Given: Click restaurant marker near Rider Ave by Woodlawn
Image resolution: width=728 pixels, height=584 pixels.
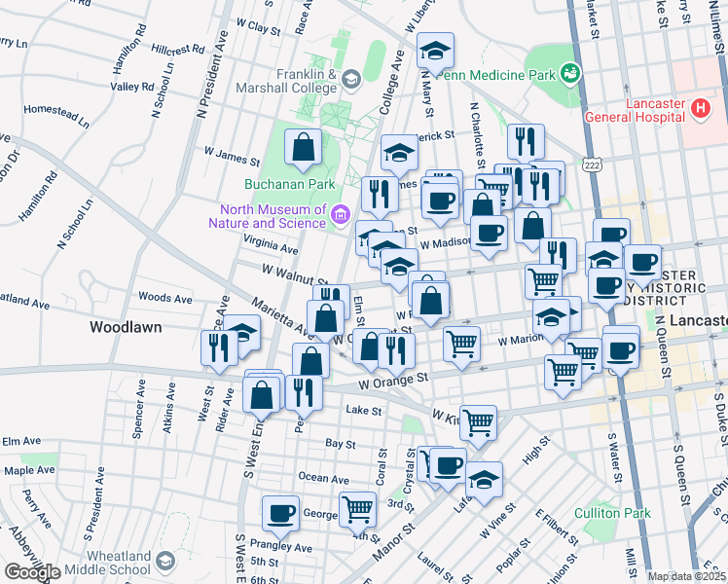Looking at the screenshot, I should click(219, 348).
